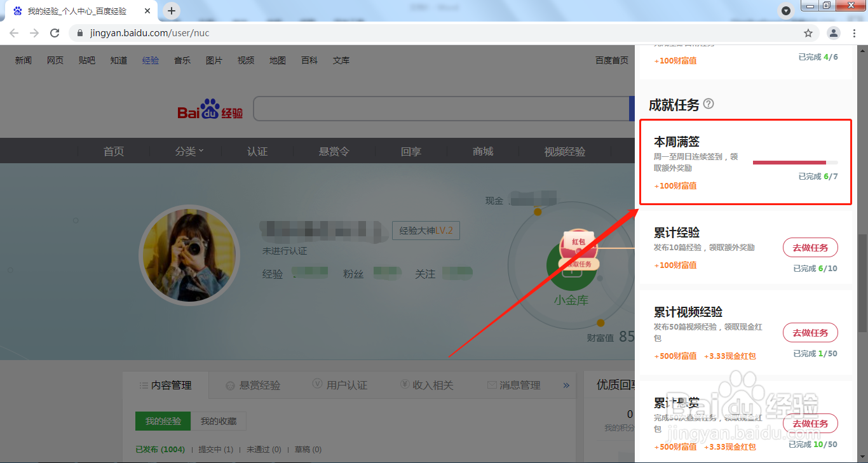Screen dimensions: 868x463
Task: Open 百度首页 link
Action: [x=612, y=60]
